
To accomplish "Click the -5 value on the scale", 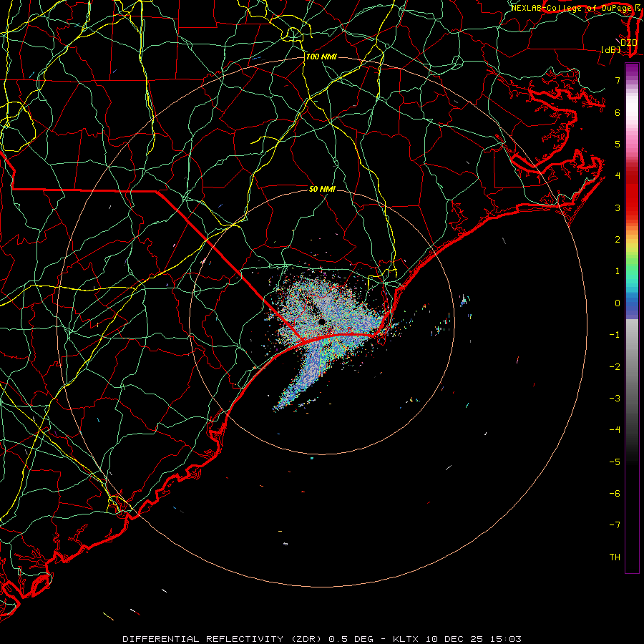I will tap(615, 462).
